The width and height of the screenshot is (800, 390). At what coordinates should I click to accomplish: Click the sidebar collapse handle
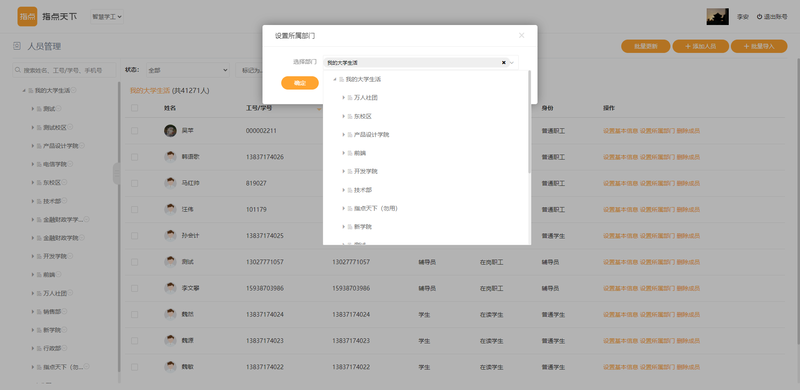pyautogui.click(x=116, y=174)
